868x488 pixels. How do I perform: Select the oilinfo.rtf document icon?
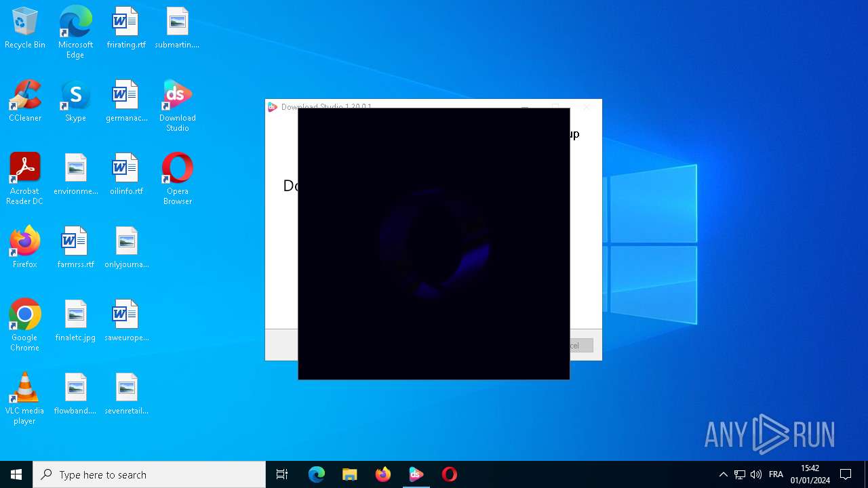126,175
